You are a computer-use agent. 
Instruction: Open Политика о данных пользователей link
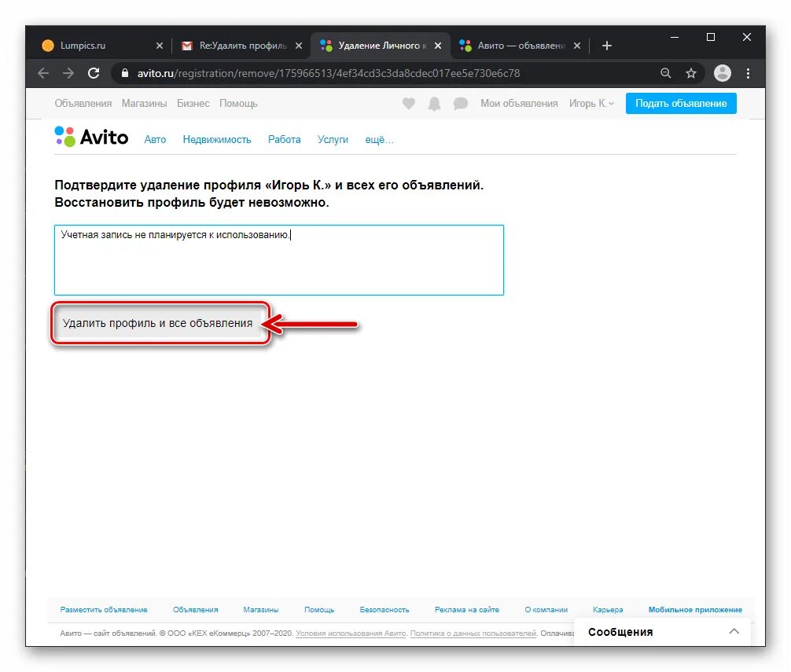pos(473,633)
